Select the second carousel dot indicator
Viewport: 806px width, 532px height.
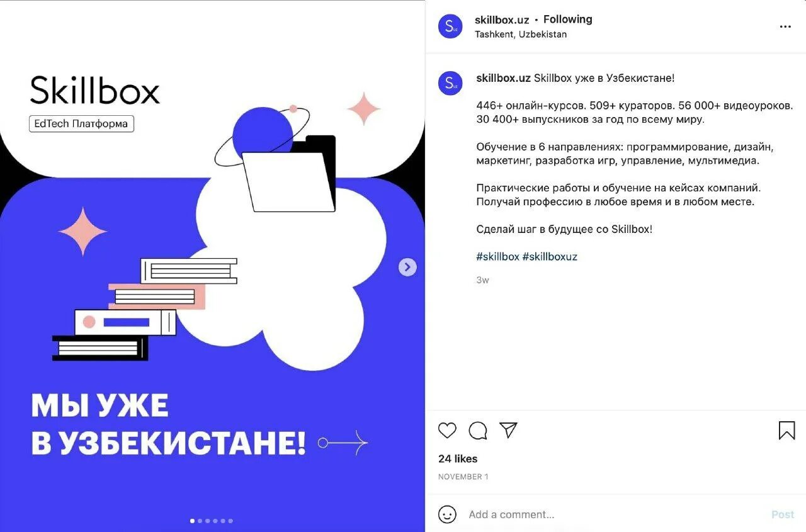200,521
